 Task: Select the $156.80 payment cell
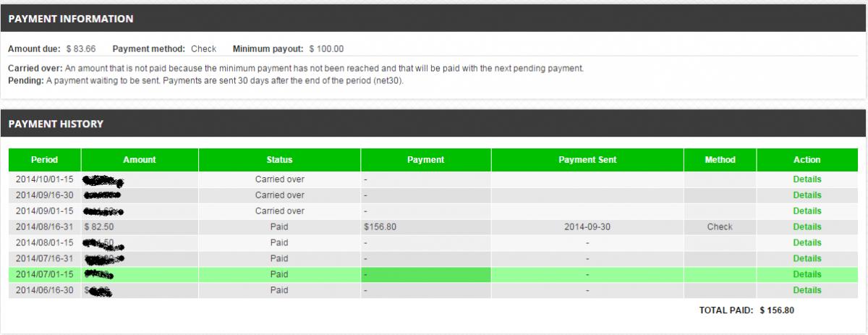425,226
